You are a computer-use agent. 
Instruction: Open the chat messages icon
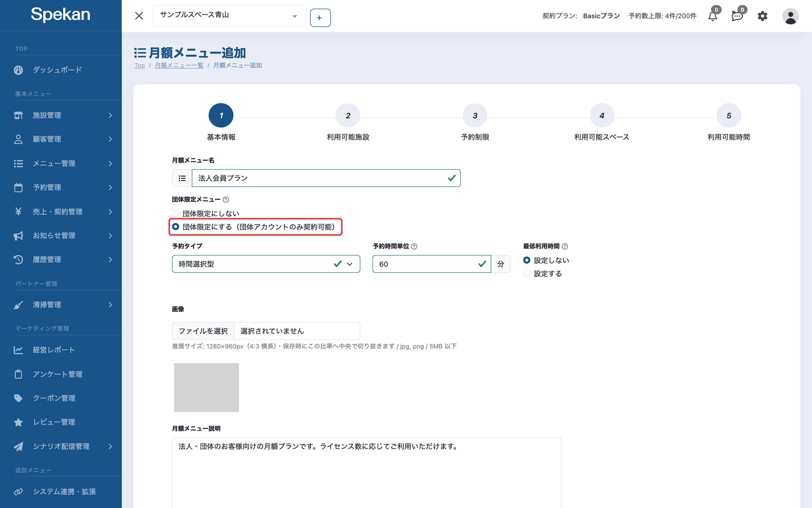[737, 16]
